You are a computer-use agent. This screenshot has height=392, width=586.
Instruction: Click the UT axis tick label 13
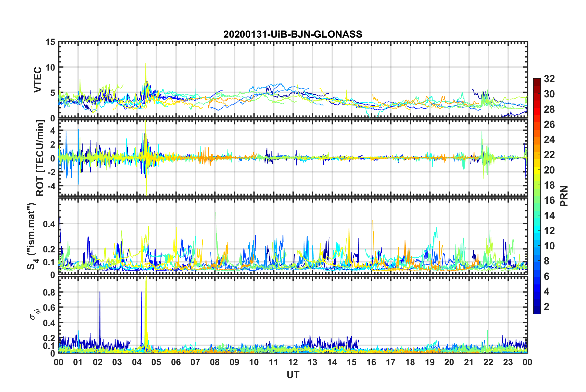[x=312, y=362]
